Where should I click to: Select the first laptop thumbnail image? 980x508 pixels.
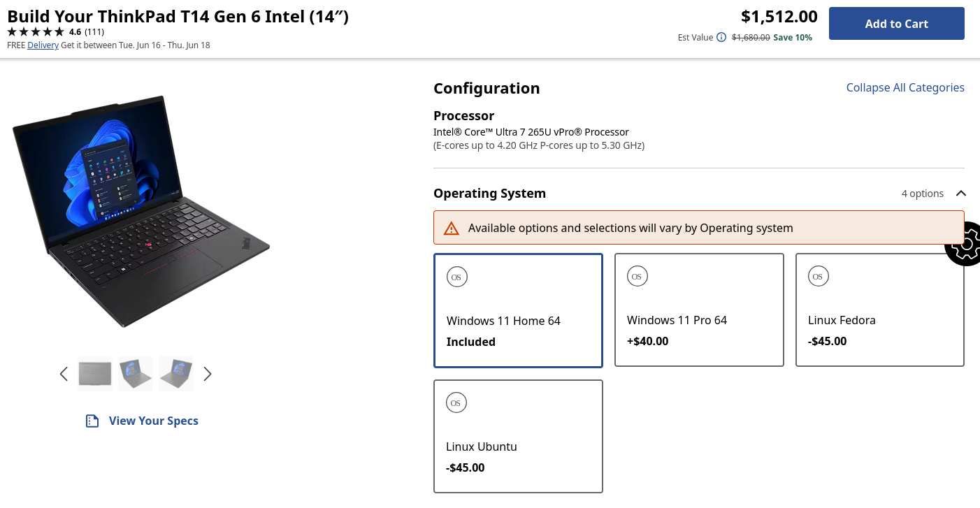(x=95, y=373)
